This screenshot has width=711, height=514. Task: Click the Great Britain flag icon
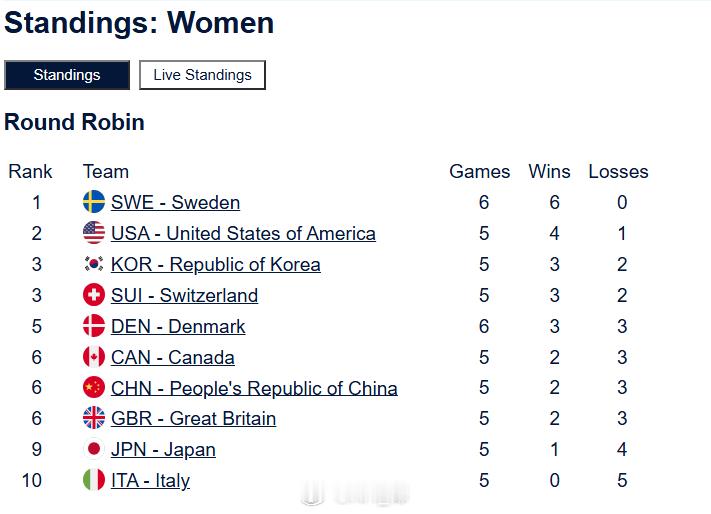pos(94,418)
